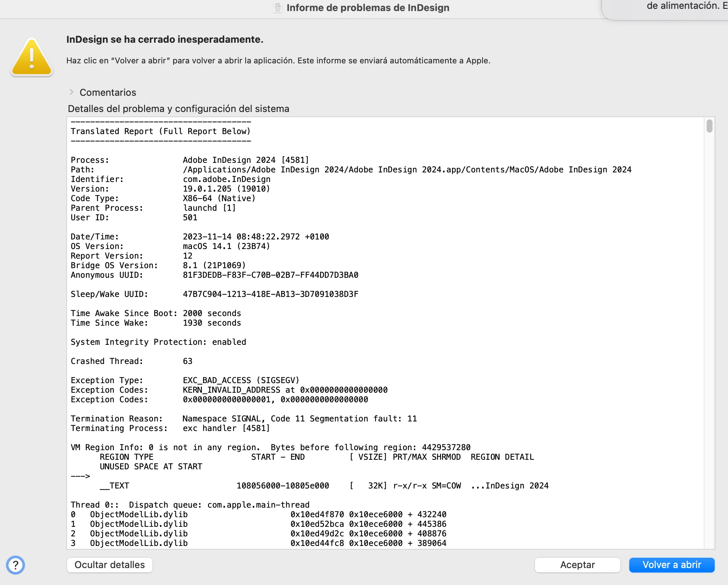Click the Translated Report header line
The width and height of the screenshot is (728, 585).
coord(160,132)
